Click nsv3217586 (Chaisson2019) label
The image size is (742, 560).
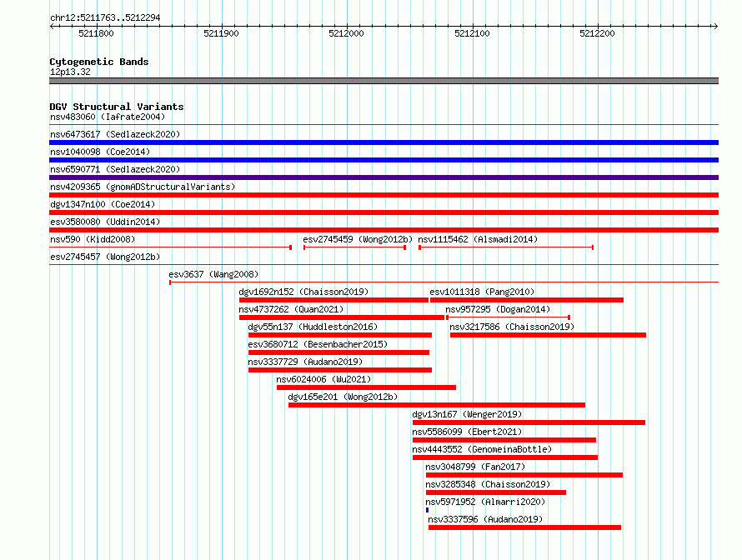[x=512, y=327]
